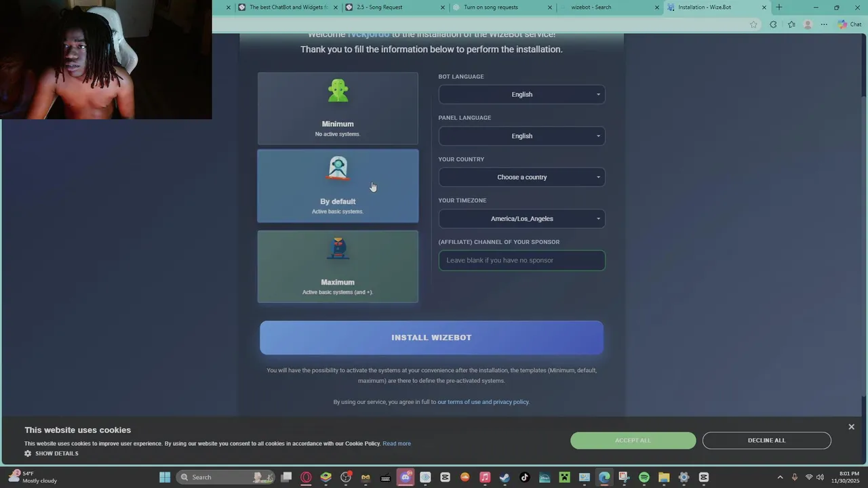
Task: Select the Minimum installation template
Action: click(338, 108)
